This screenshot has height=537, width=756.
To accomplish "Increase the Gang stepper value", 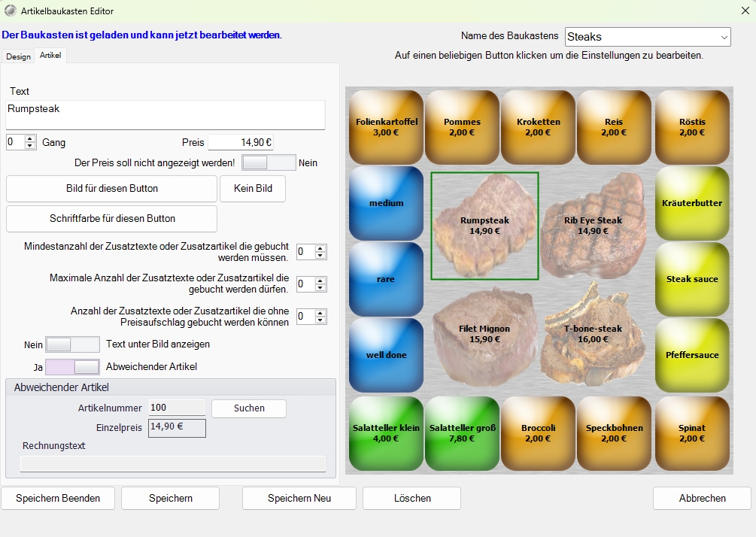I will [x=30, y=138].
